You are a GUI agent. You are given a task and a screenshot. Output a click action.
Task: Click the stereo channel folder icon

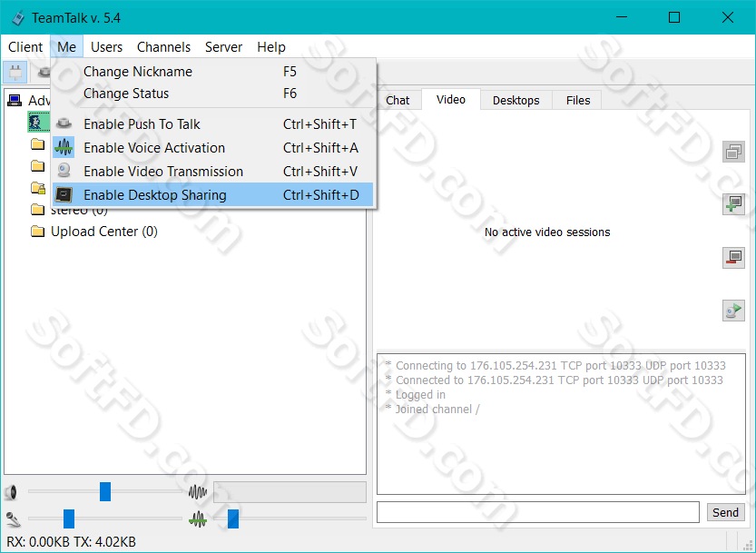click(37, 210)
